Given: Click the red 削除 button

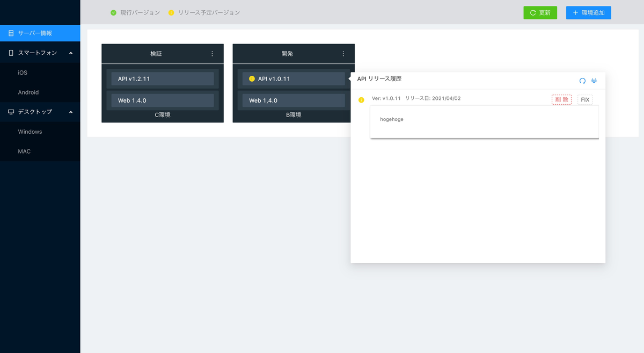Looking at the screenshot, I should point(561,99).
